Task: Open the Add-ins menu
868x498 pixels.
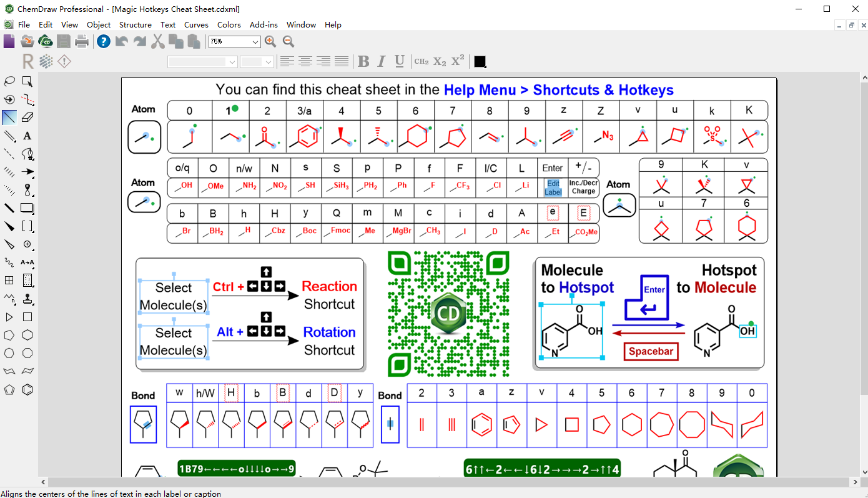Action: 264,24
